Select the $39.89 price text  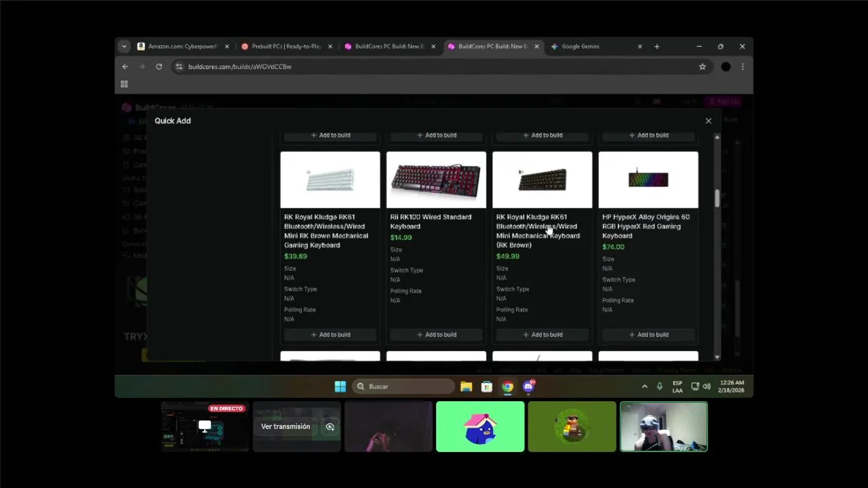[296, 256]
